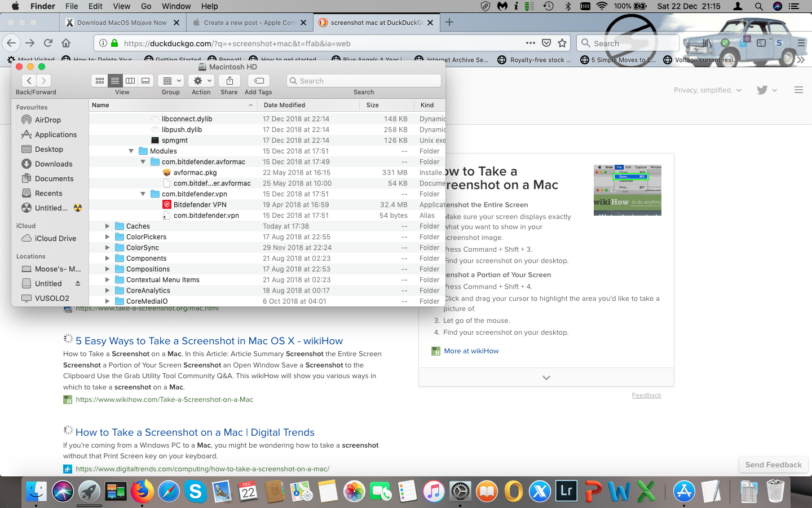Select the spmgmt file

tap(267, 141)
